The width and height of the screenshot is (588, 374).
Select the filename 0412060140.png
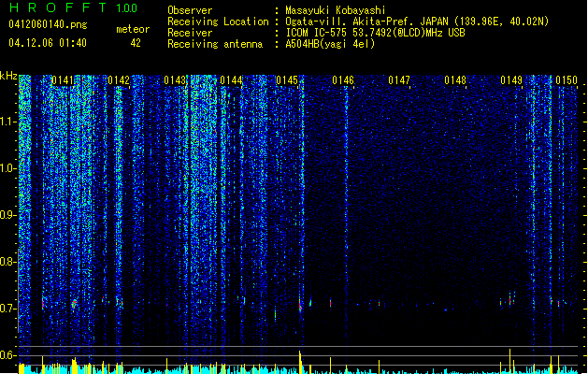pyautogui.click(x=48, y=24)
